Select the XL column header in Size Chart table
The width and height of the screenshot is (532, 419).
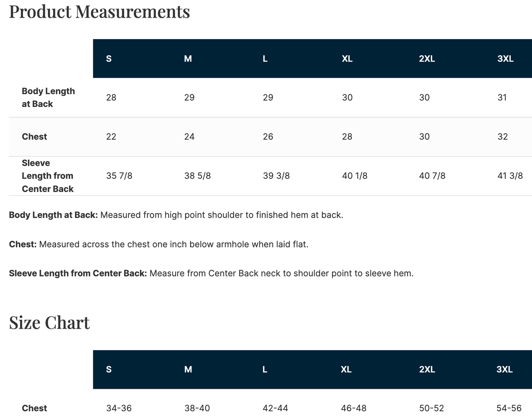pos(346,369)
